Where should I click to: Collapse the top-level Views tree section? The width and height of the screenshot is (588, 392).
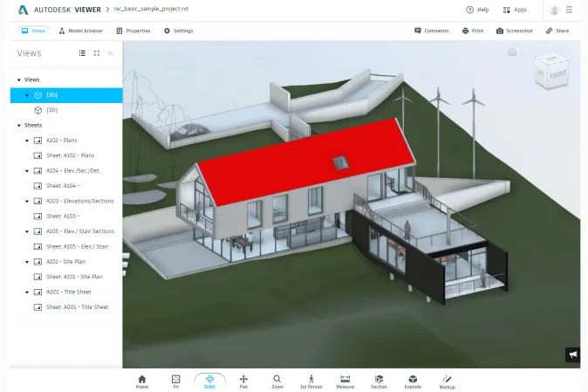coord(18,79)
